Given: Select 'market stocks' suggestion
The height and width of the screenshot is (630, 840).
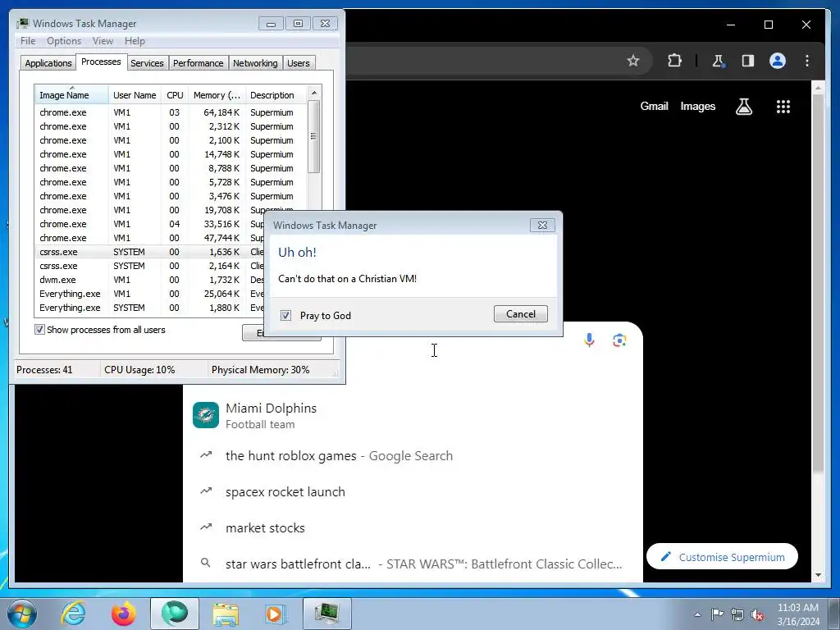Looking at the screenshot, I should point(413,527).
